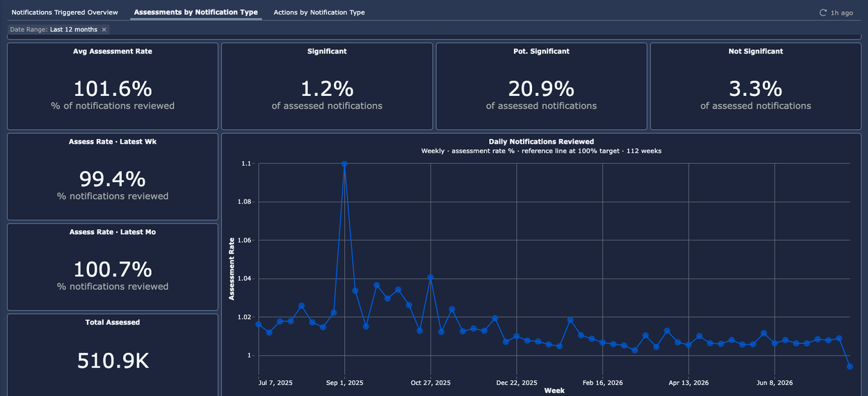The height and width of the screenshot is (396, 868).
Task: Select the Assessments by Notification Type tab
Action: [196, 13]
